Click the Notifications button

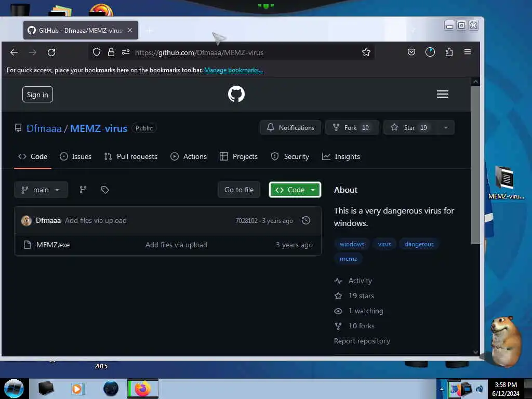pyautogui.click(x=290, y=128)
